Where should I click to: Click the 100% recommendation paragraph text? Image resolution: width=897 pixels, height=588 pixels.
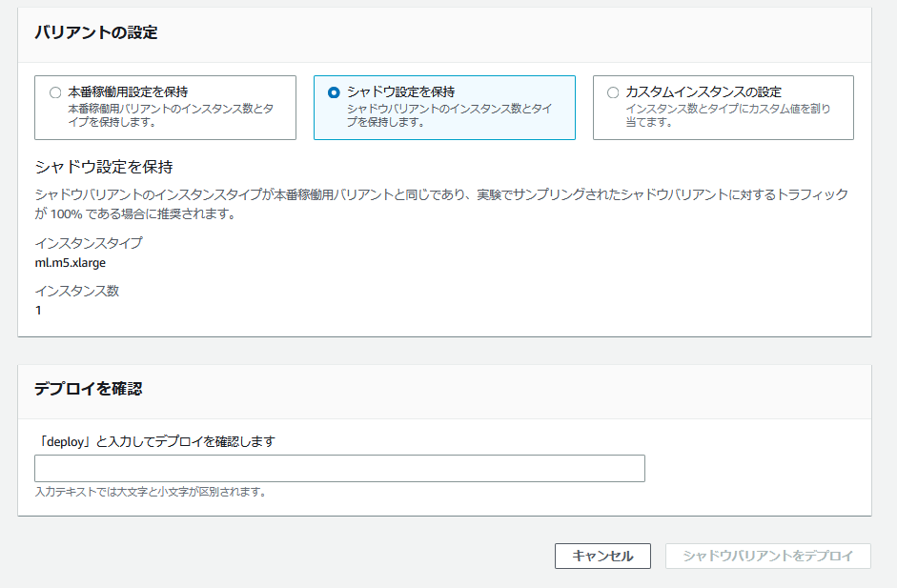[x=441, y=204]
